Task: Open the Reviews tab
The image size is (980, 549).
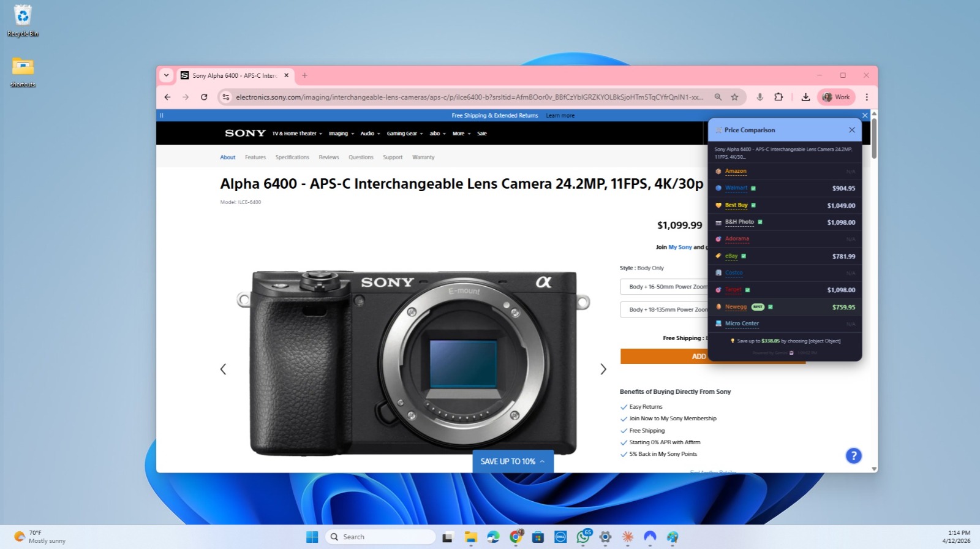Action: coord(328,157)
